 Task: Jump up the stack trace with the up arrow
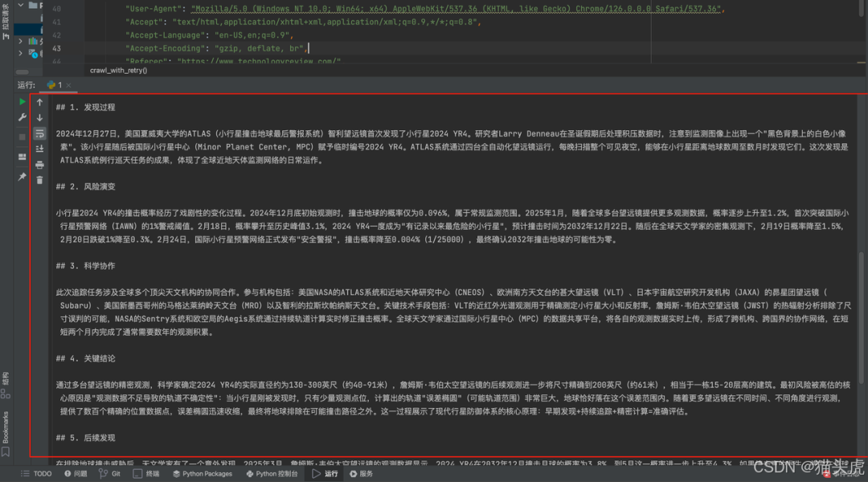(40, 102)
